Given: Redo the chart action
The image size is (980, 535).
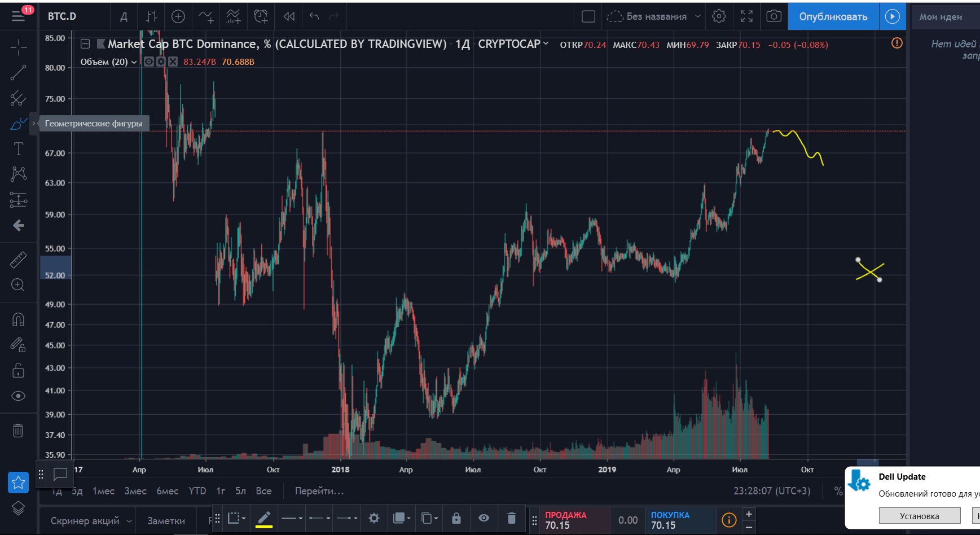Looking at the screenshot, I should pos(334,17).
